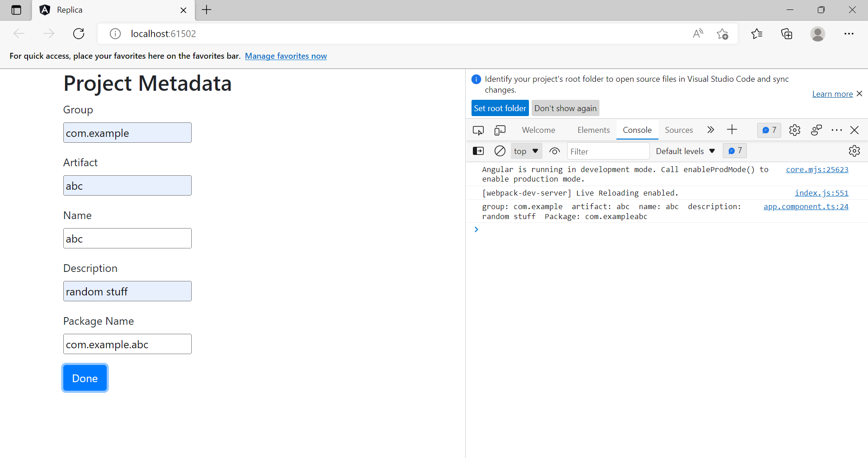Open the DevTools feedback icon
This screenshot has height=458, width=868.
pos(816,130)
